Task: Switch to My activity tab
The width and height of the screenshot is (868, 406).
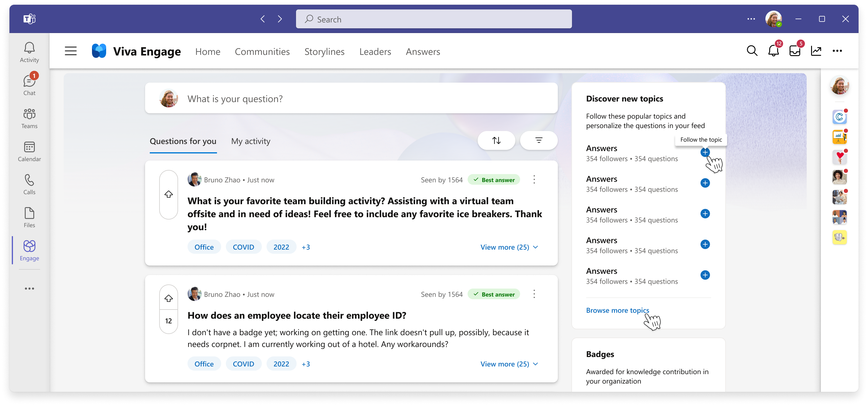Action: click(250, 141)
